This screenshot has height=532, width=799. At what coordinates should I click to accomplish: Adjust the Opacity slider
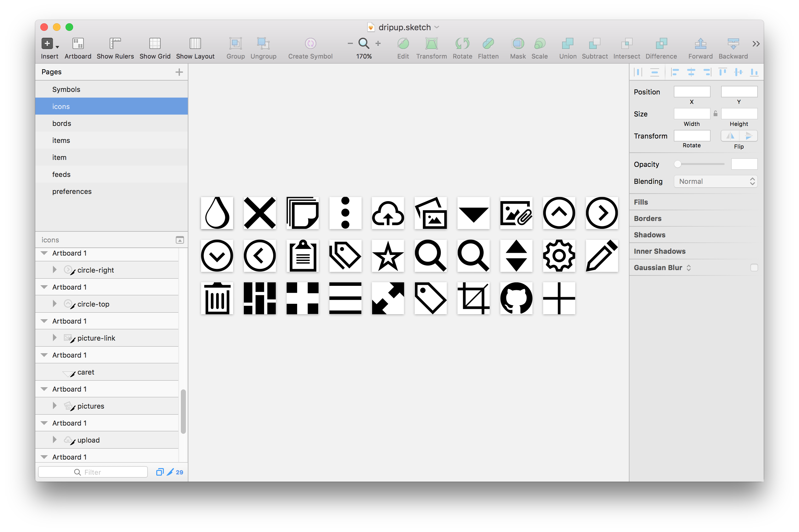coord(699,164)
